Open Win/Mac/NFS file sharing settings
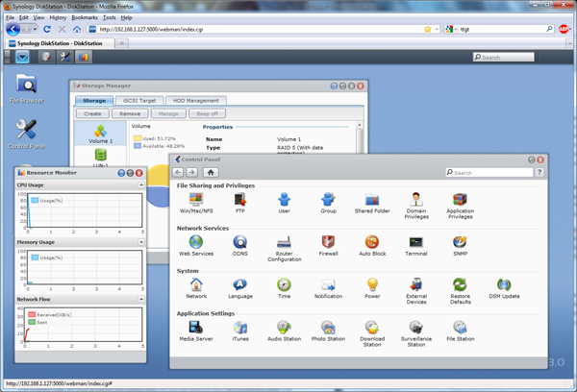The height and width of the screenshot is (392, 577). (196, 199)
